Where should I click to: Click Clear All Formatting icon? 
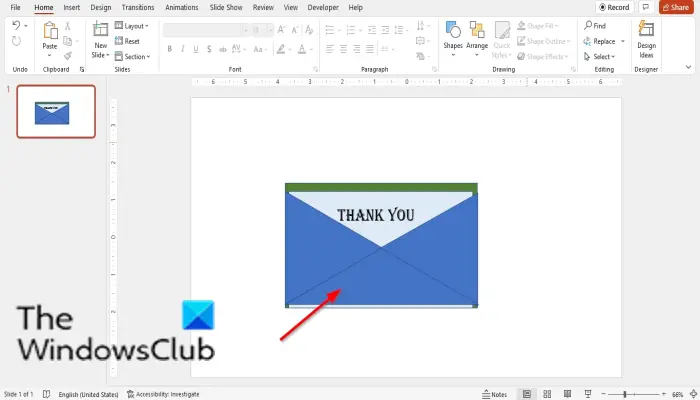pos(309,30)
